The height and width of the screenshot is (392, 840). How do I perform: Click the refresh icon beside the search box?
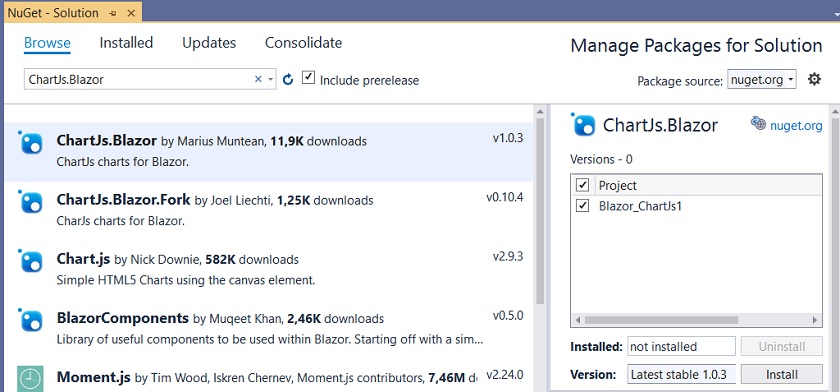pyautogui.click(x=288, y=80)
